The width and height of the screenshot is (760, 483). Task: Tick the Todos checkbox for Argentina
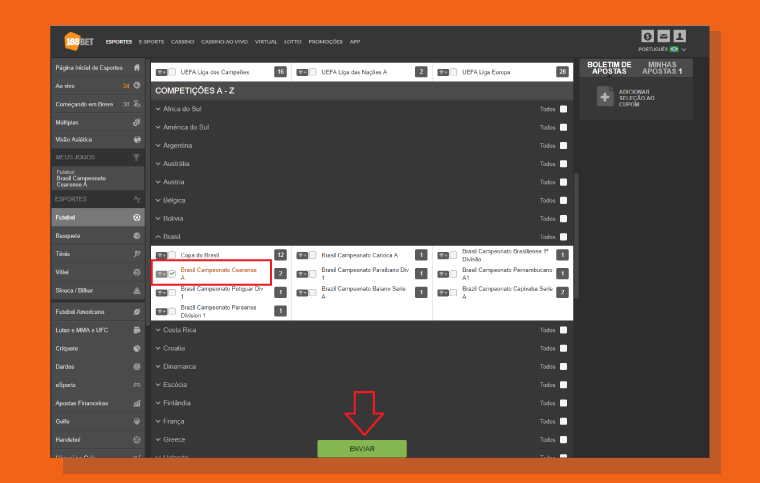(563, 146)
